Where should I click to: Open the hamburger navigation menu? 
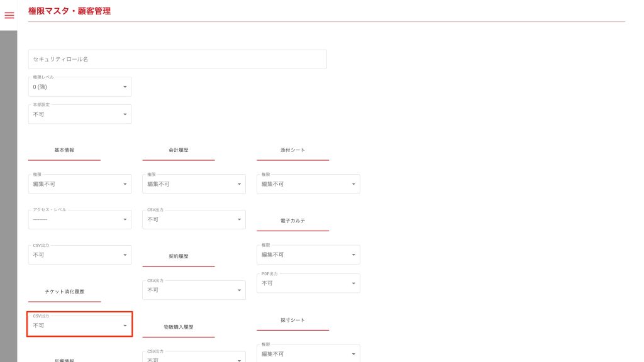[x=9, y=15]
